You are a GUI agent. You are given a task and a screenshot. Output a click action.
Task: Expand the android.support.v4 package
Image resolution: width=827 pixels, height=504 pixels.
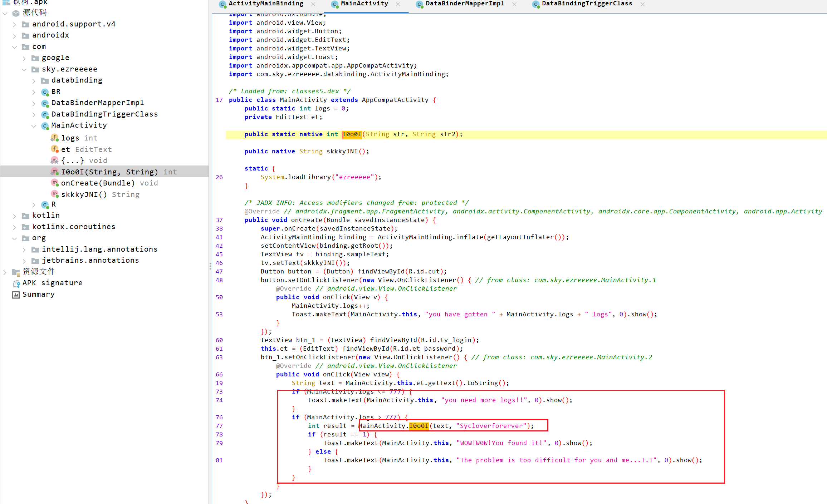coord(14,24)
